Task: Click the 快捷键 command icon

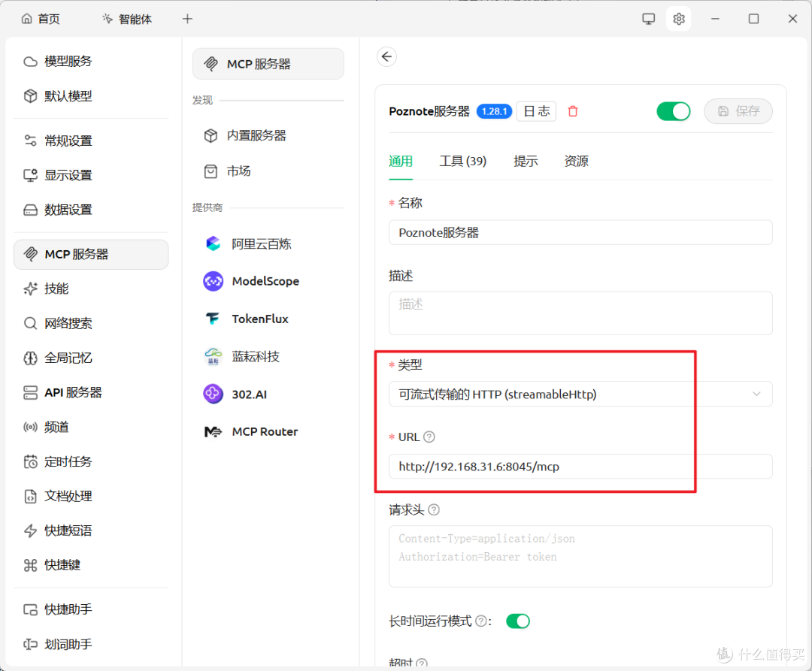Action: (31, 565)
